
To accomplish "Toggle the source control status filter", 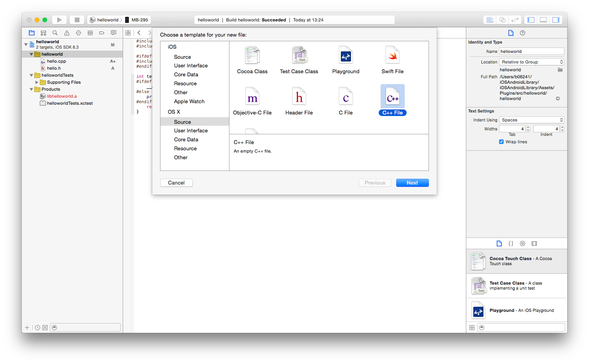I will point(45,327).
